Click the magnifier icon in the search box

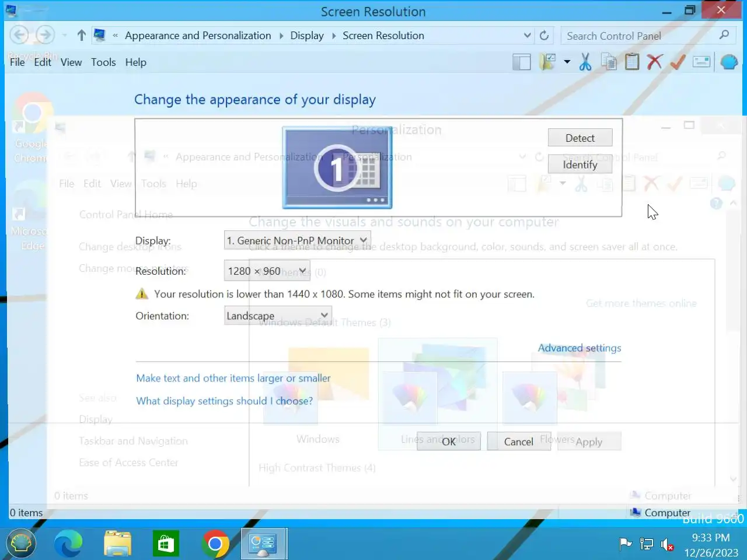tap(724, 35)
